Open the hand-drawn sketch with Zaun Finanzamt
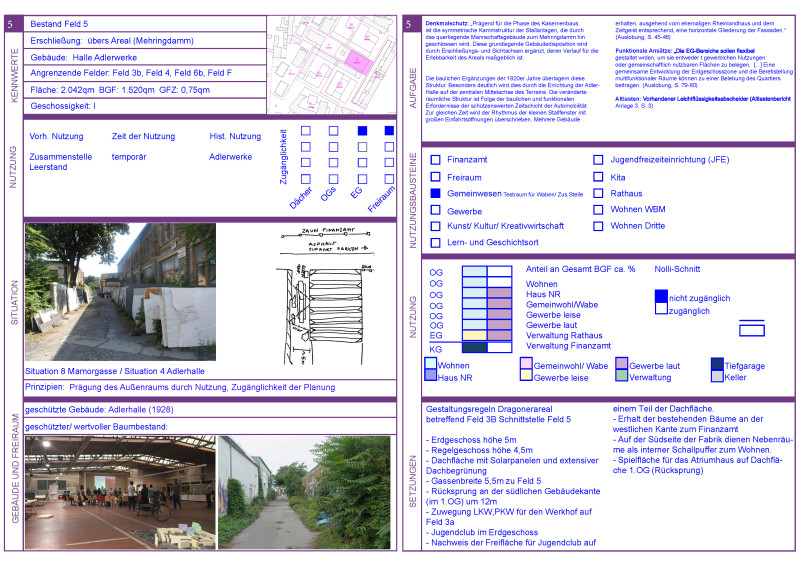 [x=327, y=296]
